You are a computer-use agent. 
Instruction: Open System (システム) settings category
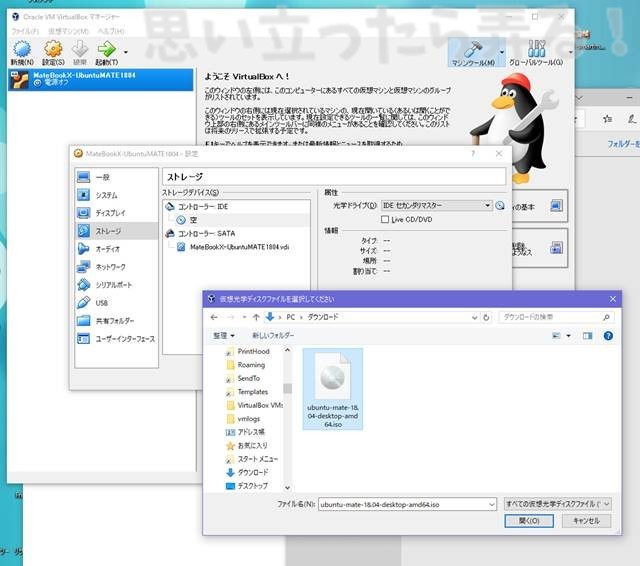tap(116, 195)
